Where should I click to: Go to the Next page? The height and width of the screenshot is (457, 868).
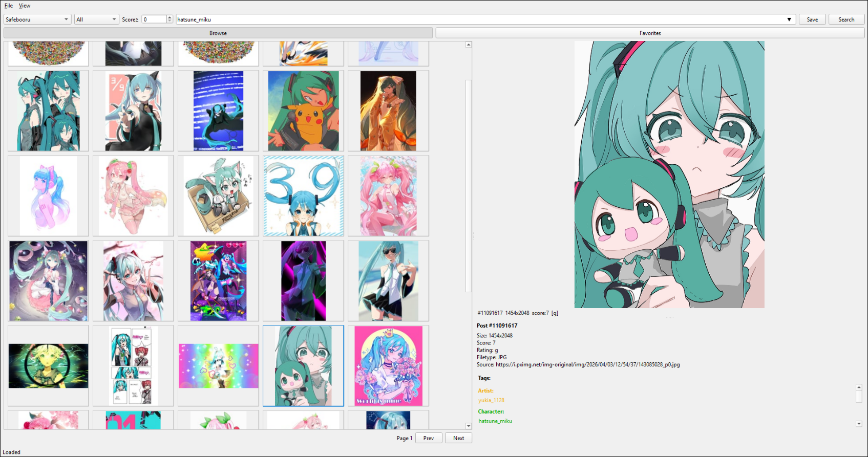pos(458,438)
